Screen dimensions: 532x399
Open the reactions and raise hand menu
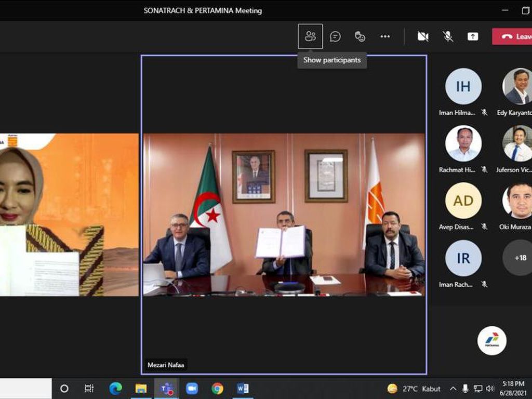click(x=360, y=36)
